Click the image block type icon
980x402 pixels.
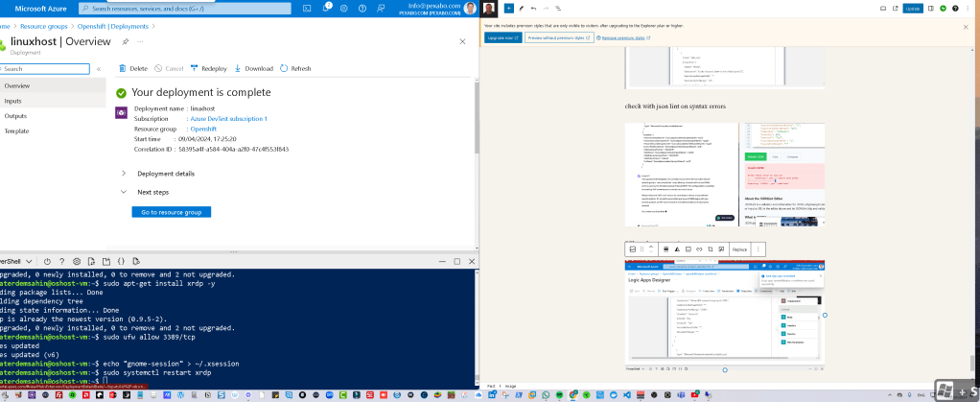pyautogui.click(x=633, y=248)
